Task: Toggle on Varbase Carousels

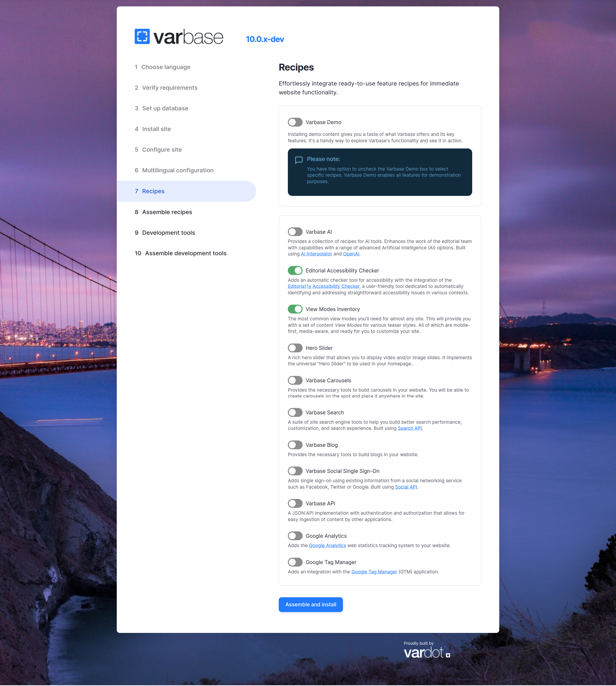Action: click(x=295, y=380)
